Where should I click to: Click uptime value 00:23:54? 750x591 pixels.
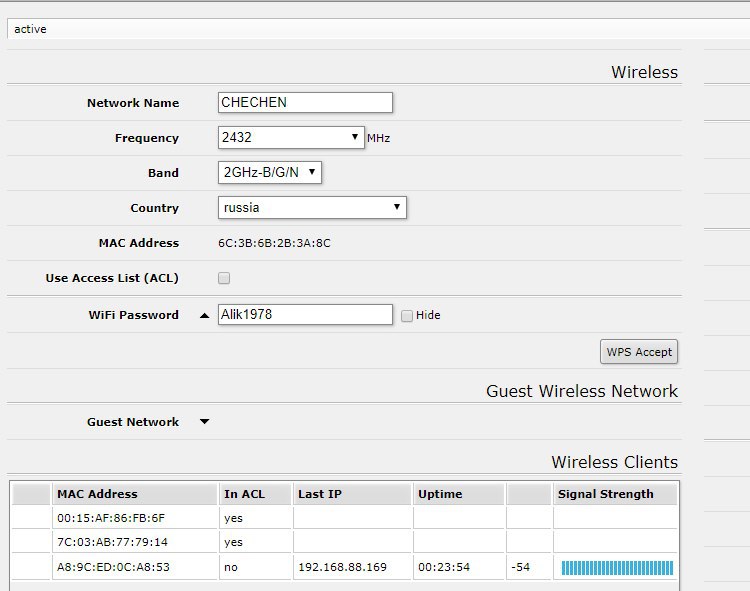(x=444, y=567)
